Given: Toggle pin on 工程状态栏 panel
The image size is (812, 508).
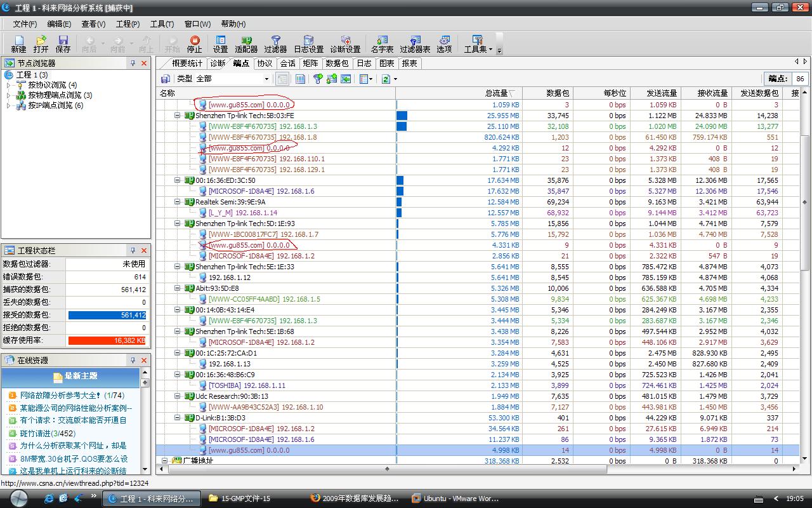Looking at the screenshot, I should (133, 251).
